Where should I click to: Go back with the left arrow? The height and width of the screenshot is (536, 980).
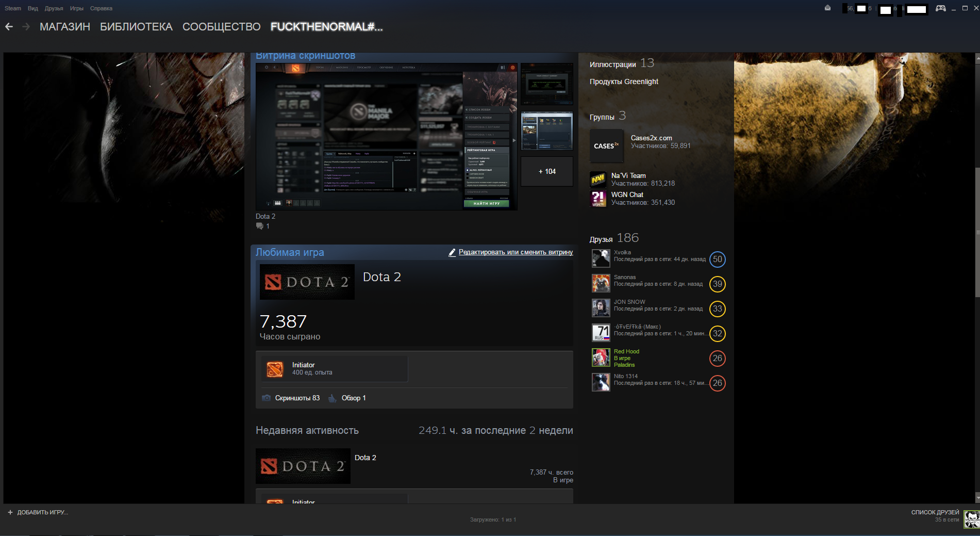[9, 27]
